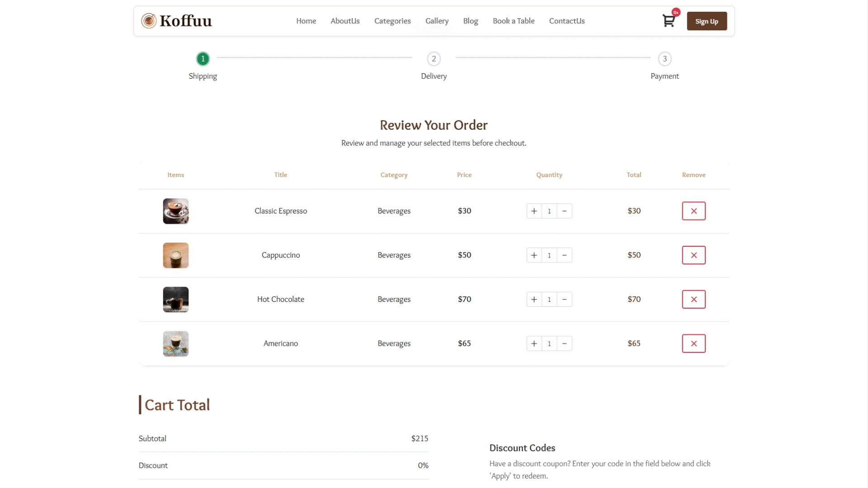This screenshot has width=868, height=488.
Task: Go to the Home page
Action: click(306, 21)
